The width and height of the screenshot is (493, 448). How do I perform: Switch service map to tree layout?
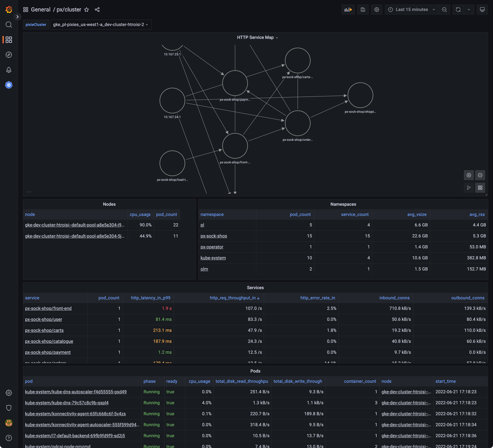click(469, 188)
